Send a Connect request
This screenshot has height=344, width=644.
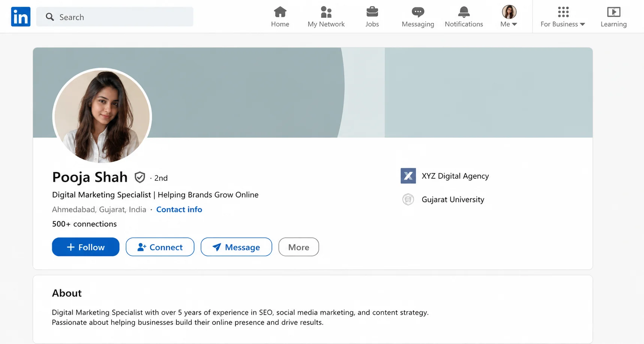tap(160, 247)
